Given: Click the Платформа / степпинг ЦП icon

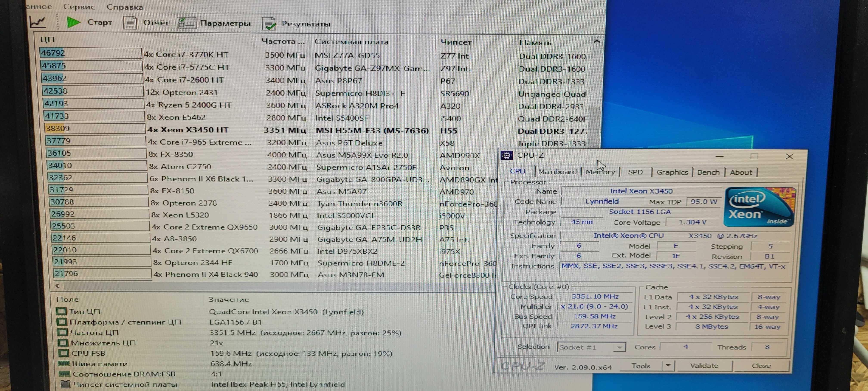Looking at the screenshot, I should pos(62,322).
